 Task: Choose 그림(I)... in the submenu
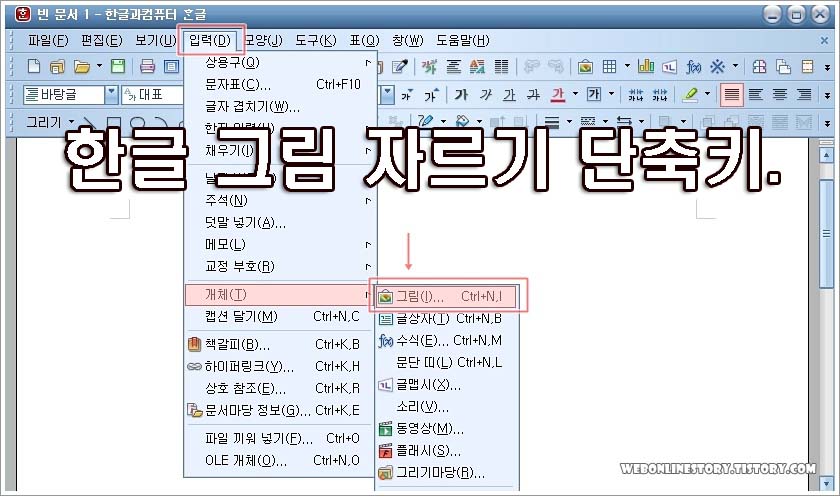(x=447, y=296)
